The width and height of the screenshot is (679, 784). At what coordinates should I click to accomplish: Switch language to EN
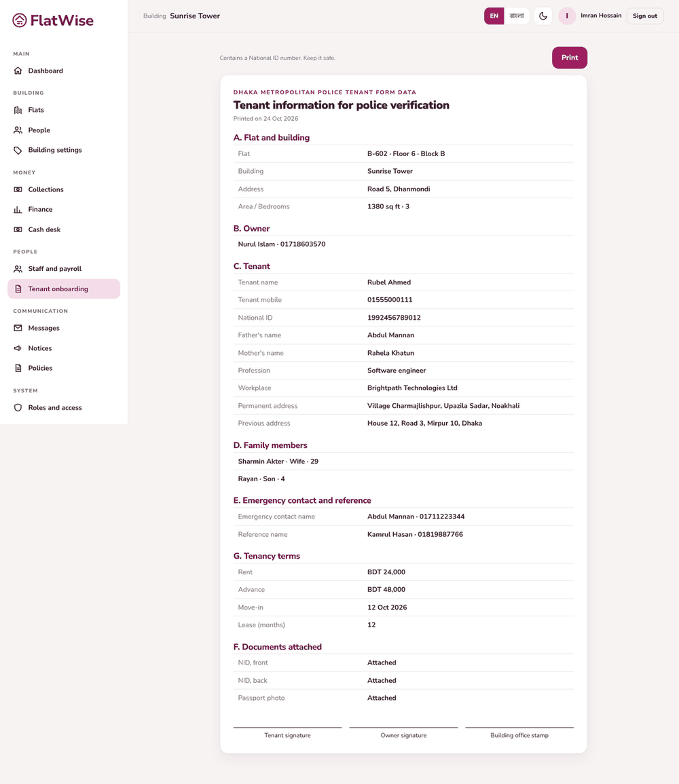tap(494, 16)
